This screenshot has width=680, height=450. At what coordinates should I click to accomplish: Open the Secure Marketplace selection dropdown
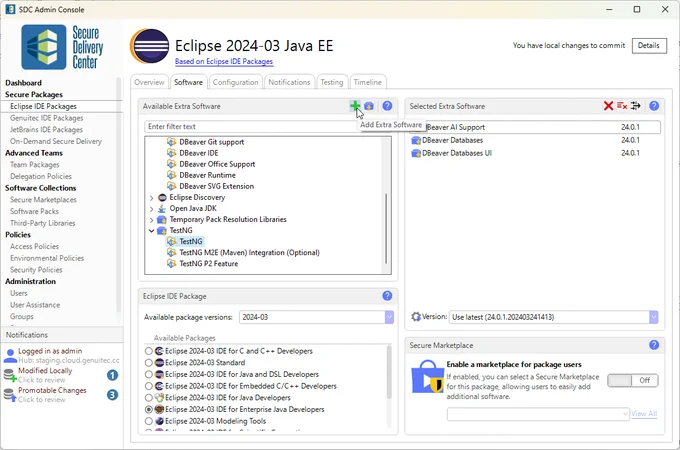click(625, 414)
